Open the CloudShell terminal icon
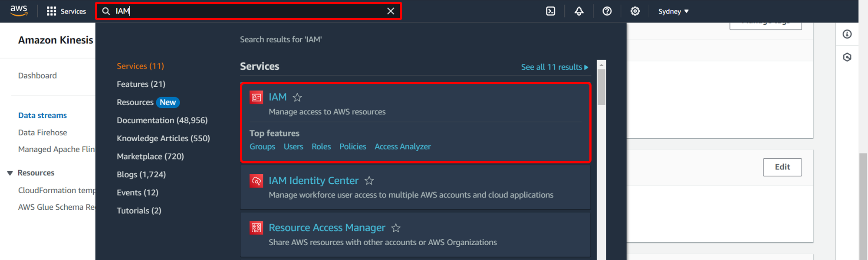The width and height of the screenshot is (868, 260). click(x=550, y=11)
